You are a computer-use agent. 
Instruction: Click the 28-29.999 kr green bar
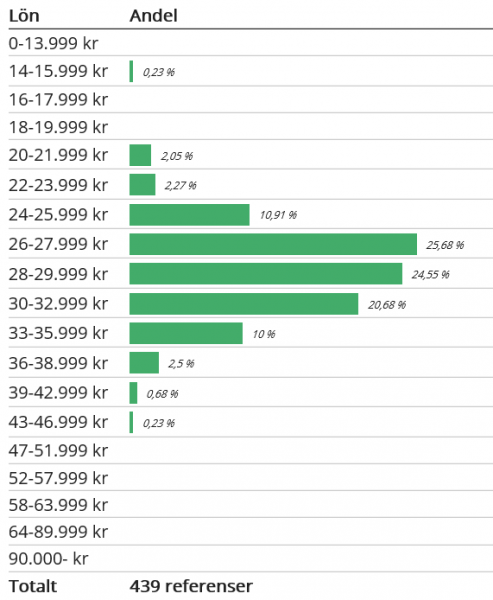(x=266, y=274)
